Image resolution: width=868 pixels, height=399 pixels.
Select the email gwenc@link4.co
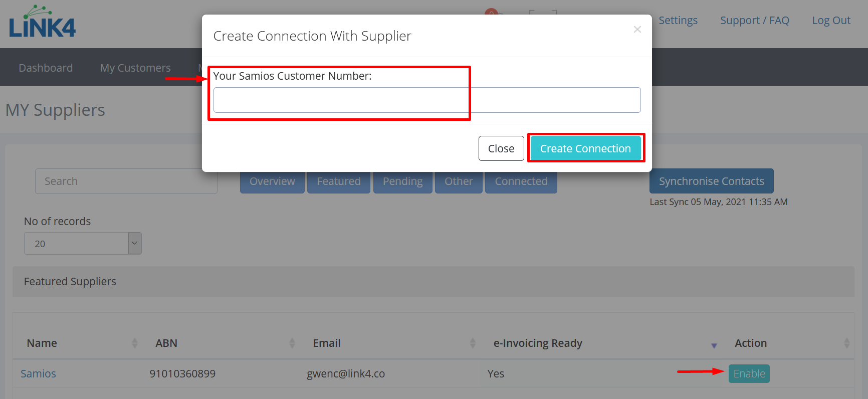click(346, 373)
